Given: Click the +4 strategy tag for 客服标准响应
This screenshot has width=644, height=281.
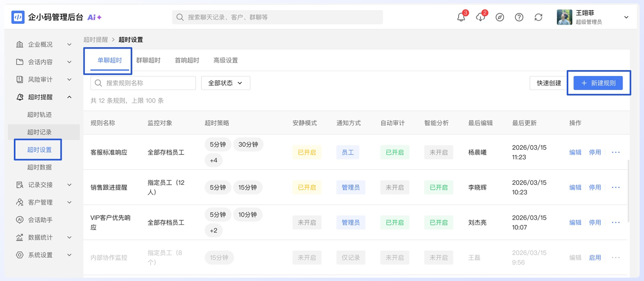Looking at the screenshot, I should 213,160.
